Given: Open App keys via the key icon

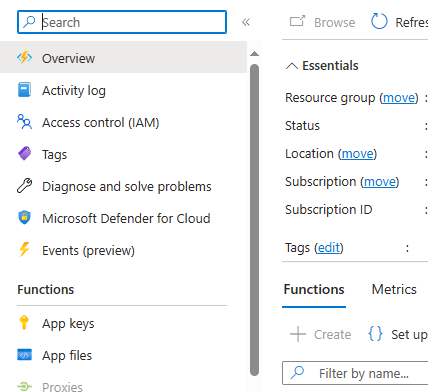Looking at the screenshot, I should click(24, 323).
